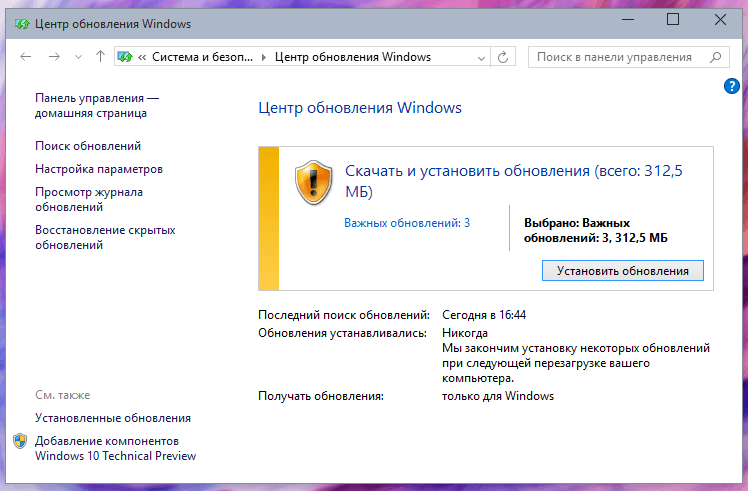
Task: Open address bar history dropdown
Action: (481, 58)
